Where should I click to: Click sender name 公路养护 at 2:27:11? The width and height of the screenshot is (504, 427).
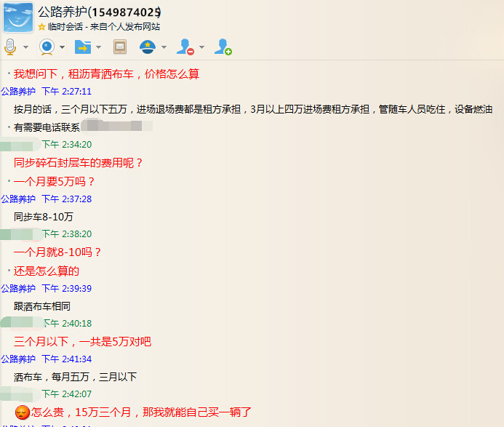pos(17,92)
